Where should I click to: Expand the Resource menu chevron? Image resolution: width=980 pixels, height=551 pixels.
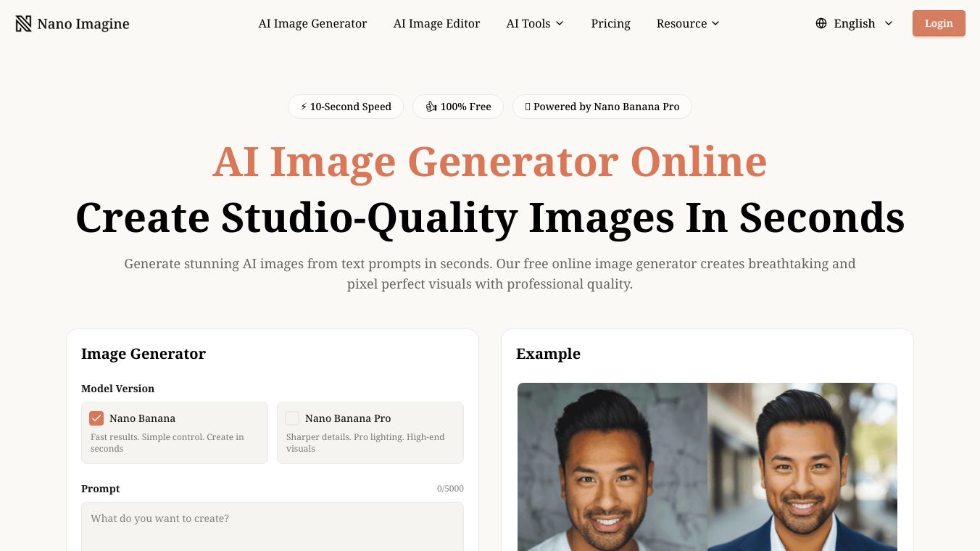tap(715, 23)
